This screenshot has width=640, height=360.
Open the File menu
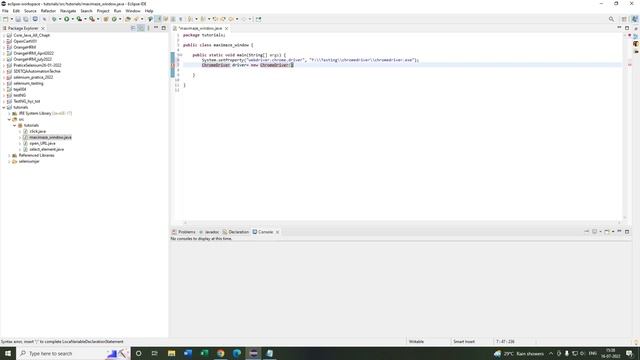[5, 11]
